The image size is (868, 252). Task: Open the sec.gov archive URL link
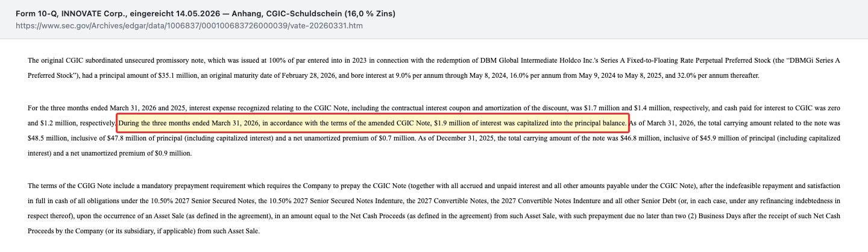point(189,26)
